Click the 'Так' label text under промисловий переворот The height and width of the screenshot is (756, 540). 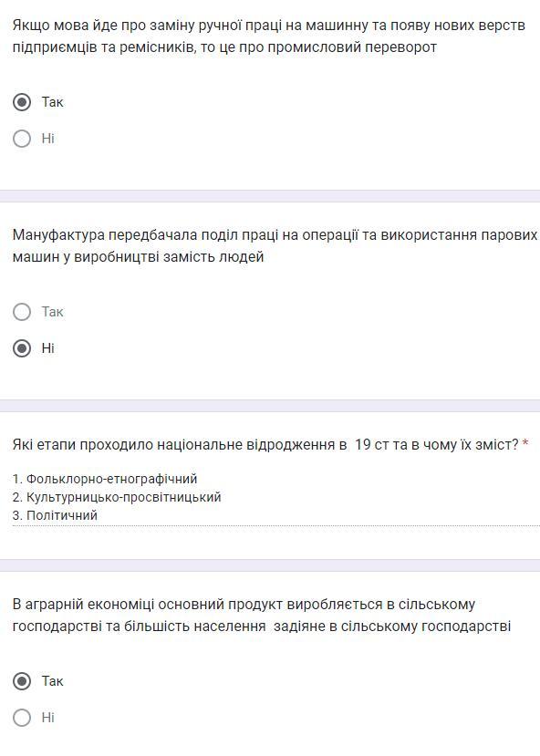pos(52,102)
